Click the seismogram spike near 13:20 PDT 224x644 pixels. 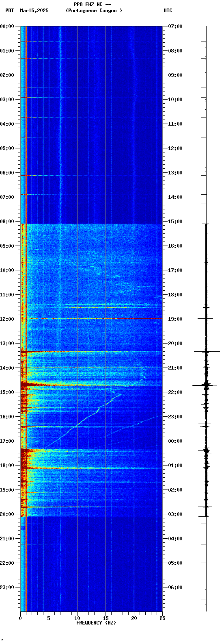tap(206, 351)
